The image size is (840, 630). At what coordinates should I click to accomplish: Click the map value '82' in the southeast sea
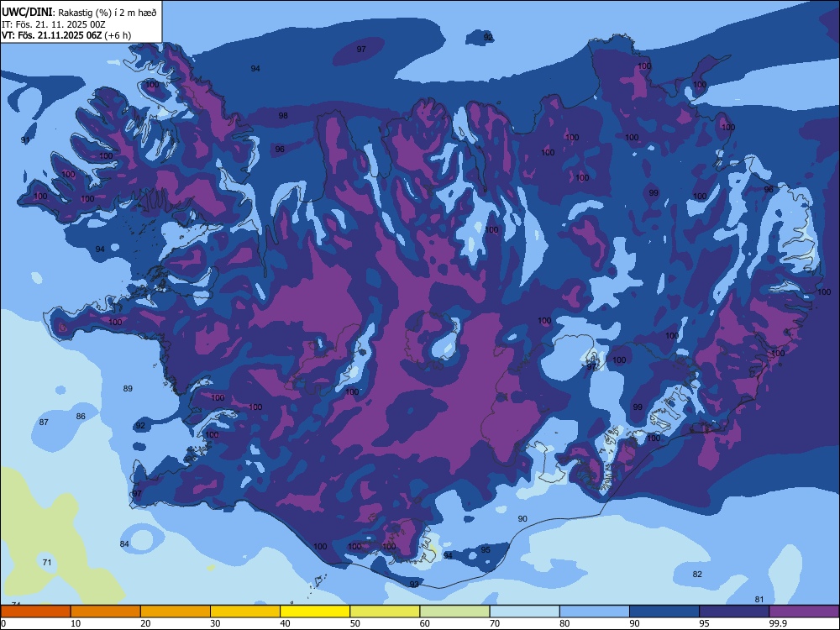click(697, 574)
